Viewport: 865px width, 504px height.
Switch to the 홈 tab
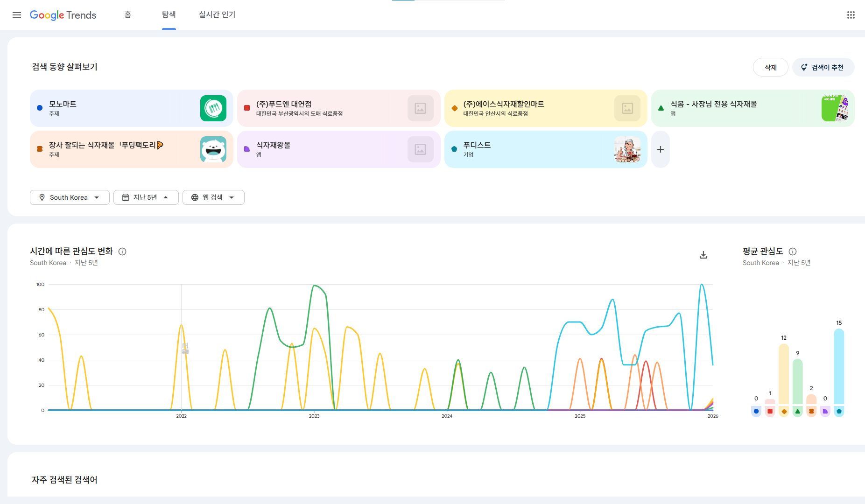pos(127,15)
